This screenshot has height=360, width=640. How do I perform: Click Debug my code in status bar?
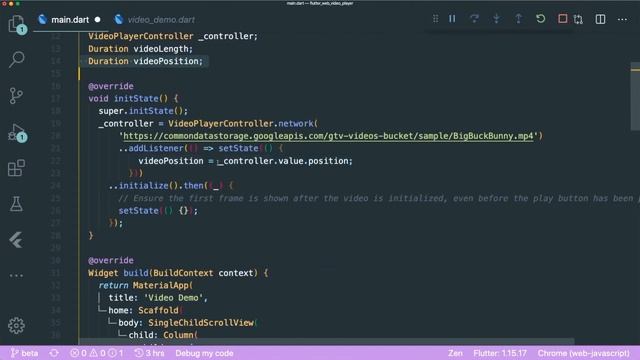204,353
